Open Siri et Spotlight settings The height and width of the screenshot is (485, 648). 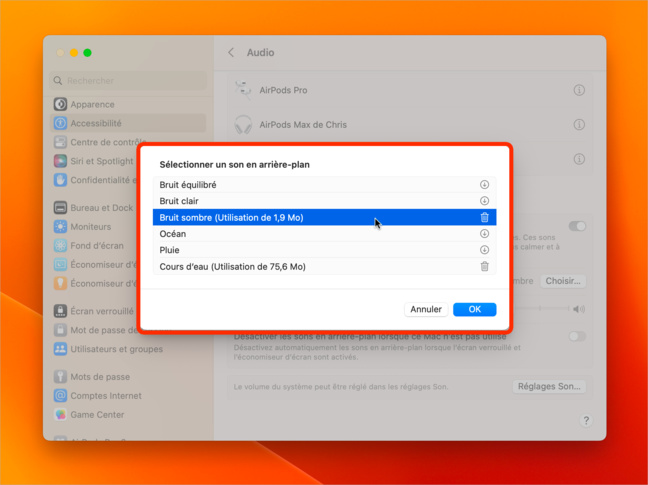click(128, 161)
